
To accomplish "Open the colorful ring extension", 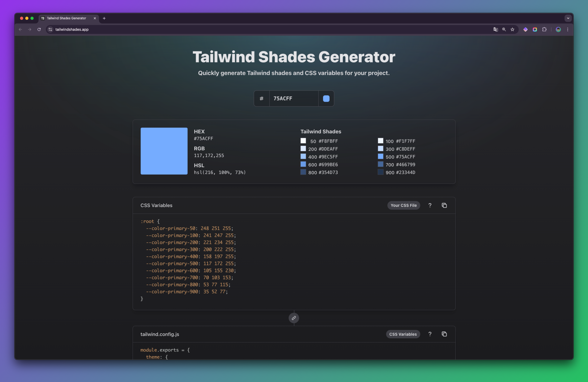I will [535, 29].
